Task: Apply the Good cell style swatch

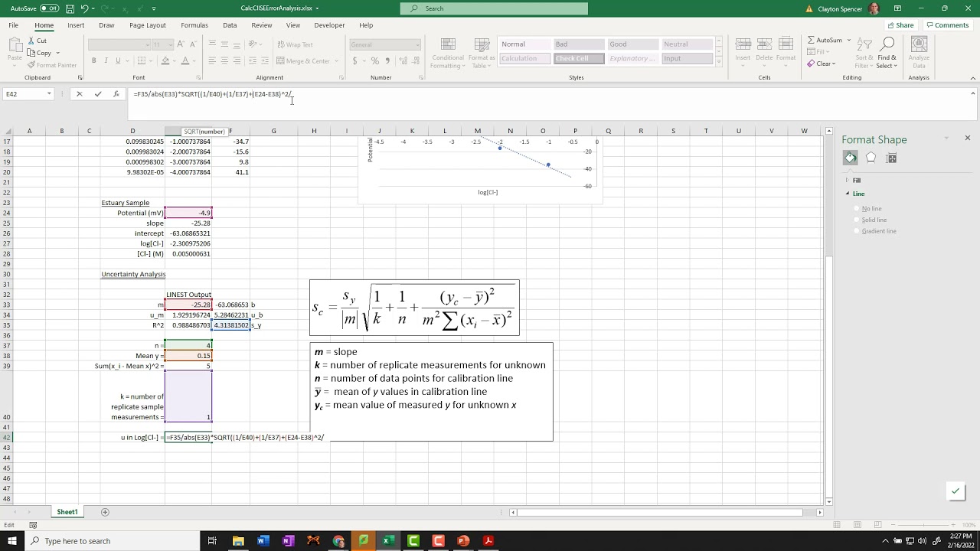Action: click(x=631, y=44)
